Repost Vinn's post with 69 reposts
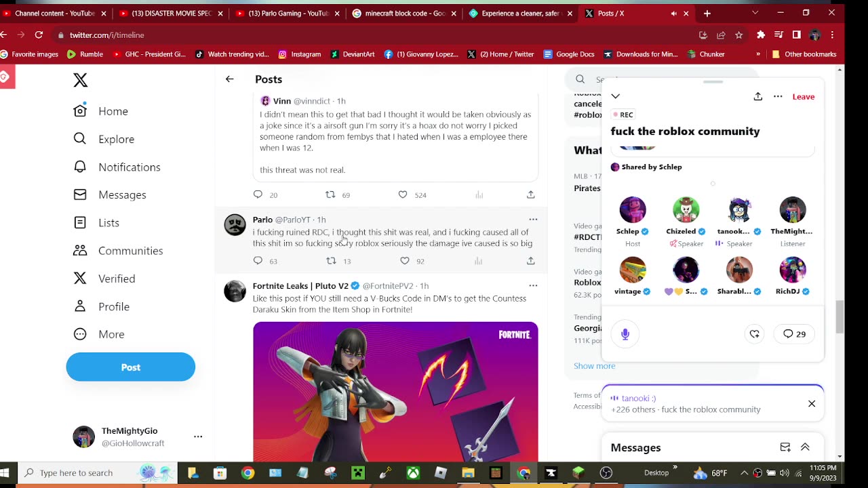The width and height of the screenshot is (868, 488). pos(330,195)
